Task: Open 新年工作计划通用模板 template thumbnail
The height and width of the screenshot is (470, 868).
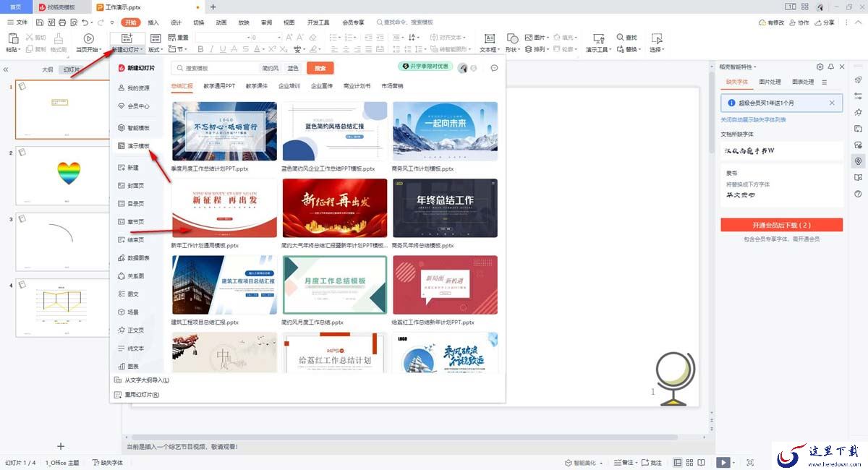Action: [224, 208]
